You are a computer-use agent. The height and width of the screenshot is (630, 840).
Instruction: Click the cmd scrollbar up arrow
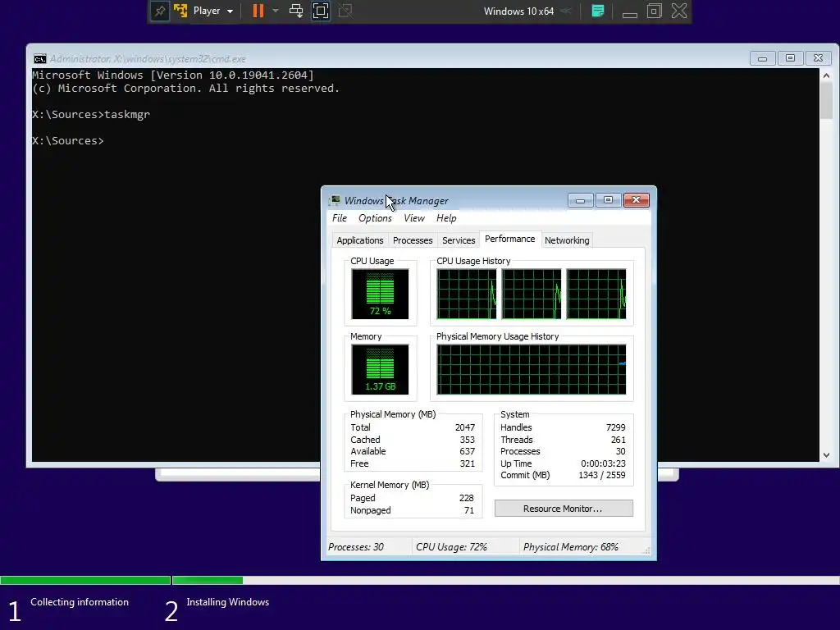click(x=826, y=75)
